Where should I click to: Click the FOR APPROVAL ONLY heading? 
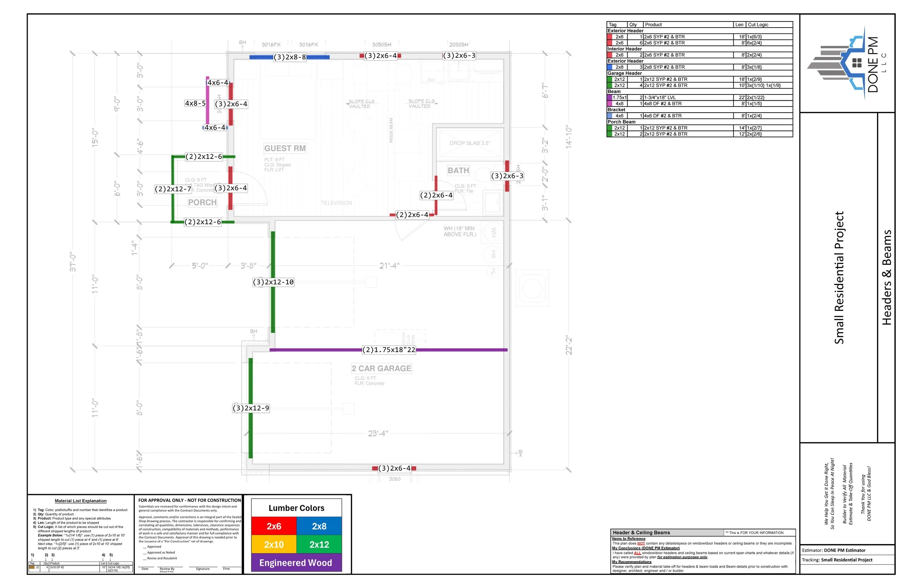tap(189, 500)
